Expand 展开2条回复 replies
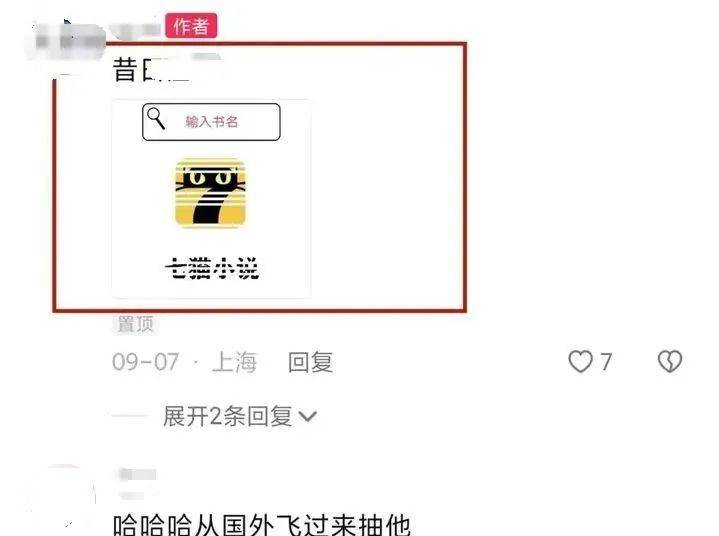 click(x=227, y=416)
